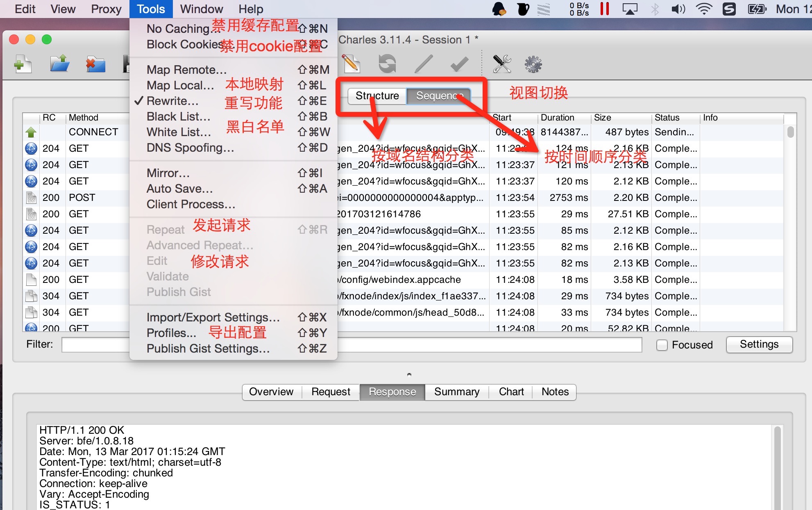The width and height of the screenshot is (812, 510).
Task: Click the Compose pencil icon in the toolbar
Action: click(351, 64)
